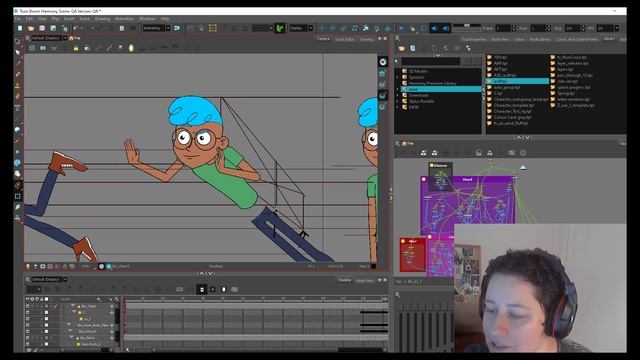Click the Save icon in top toolbar
The image size is (640, 360).
[x=42, y=28]
